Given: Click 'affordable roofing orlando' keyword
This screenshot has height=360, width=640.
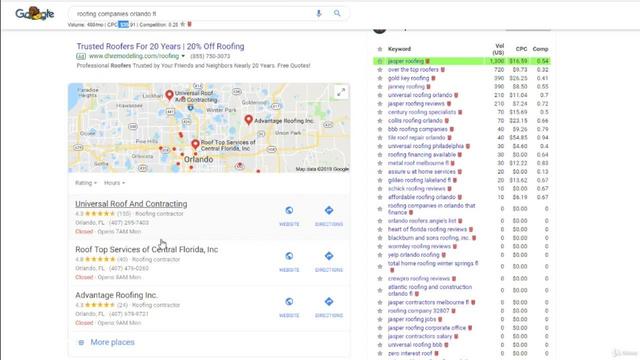Looking at the screenshot, I should (x=422, y=197).
